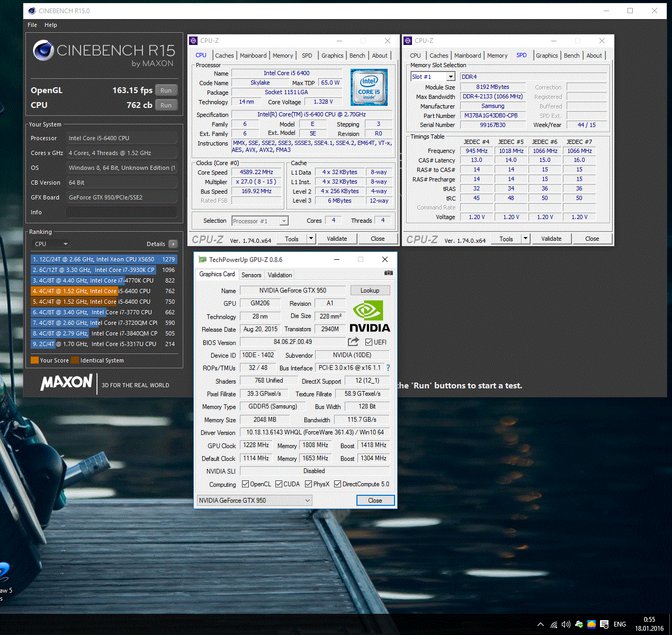Open the taskbar clock showing 0:55
The width and height of the screenshot is (672, 635).
click(x=649, y=624)
